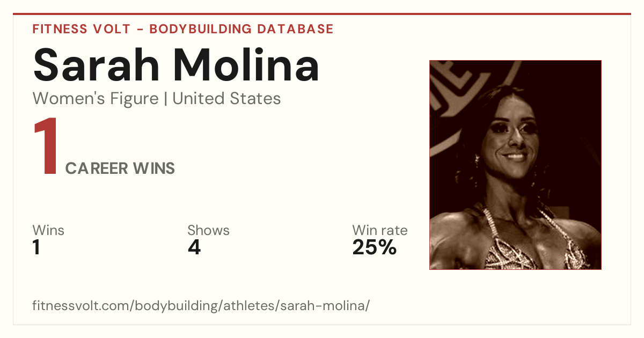Click the red line atop the card

322,14
